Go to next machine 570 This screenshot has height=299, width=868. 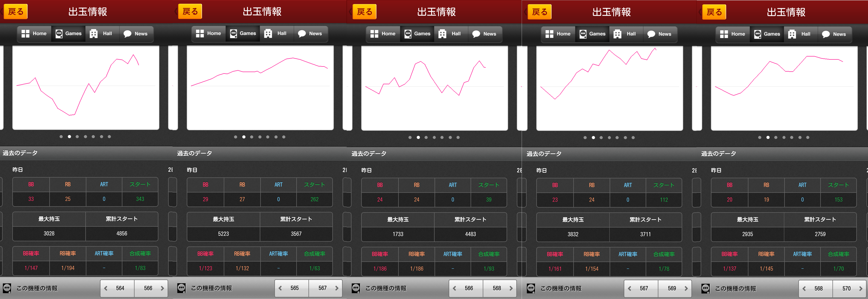tap(850, 289)
